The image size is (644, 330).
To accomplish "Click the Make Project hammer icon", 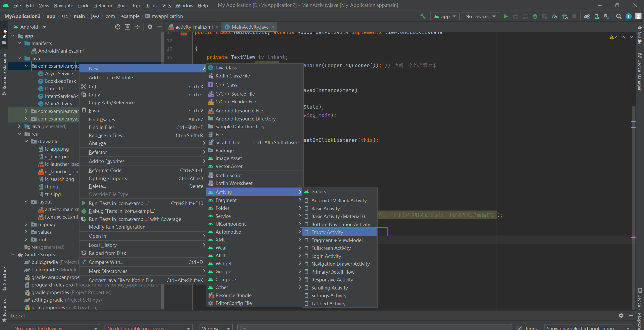I will 423,16.
